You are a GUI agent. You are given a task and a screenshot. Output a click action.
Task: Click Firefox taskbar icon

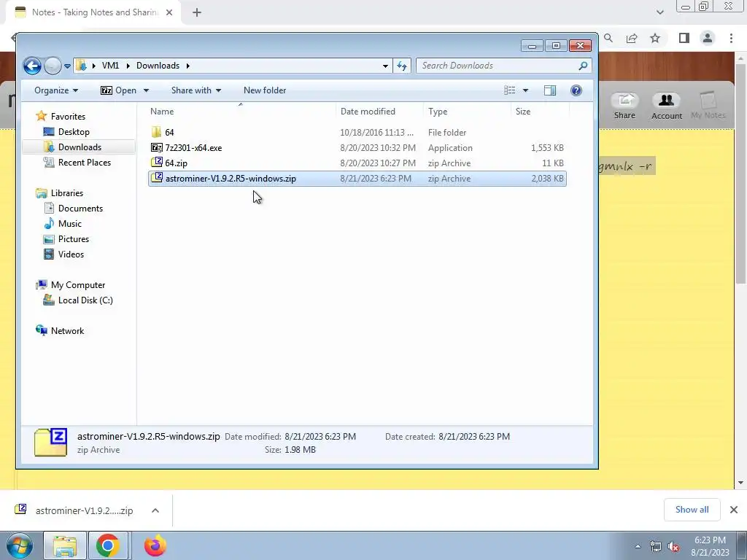tap(155, 545)
